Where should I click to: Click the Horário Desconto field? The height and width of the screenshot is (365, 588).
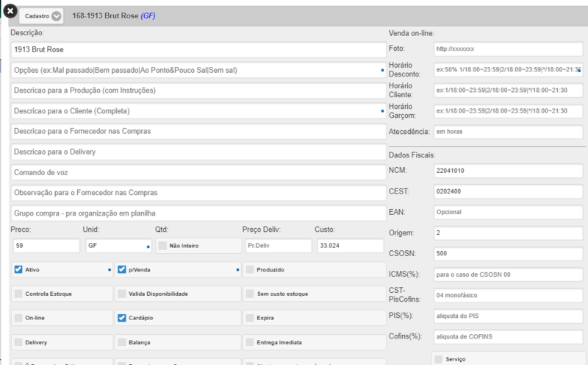[508, 70]
